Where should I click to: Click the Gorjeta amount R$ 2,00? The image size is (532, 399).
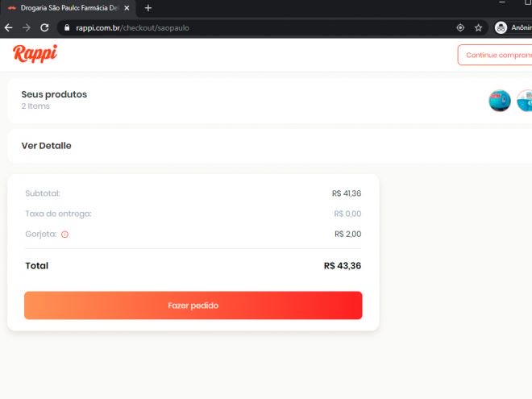347,234
